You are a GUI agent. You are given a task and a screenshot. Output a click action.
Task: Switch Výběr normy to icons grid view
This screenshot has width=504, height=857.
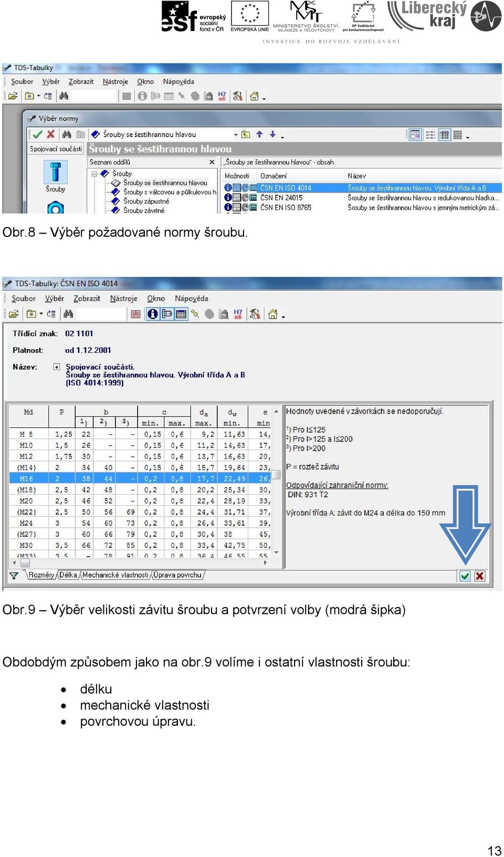point(458,135)
